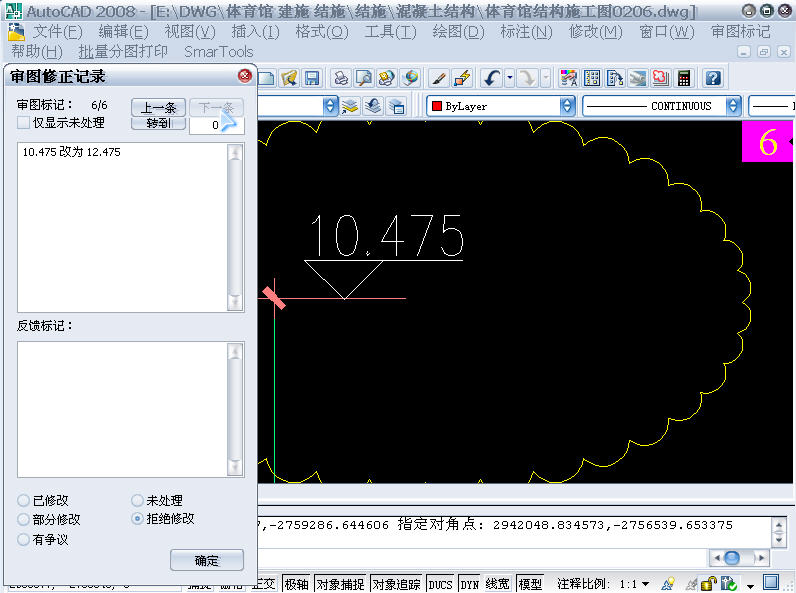Open the Layer States Manager icon
Screen dimensions: 796x593
[x=396, y=106]
